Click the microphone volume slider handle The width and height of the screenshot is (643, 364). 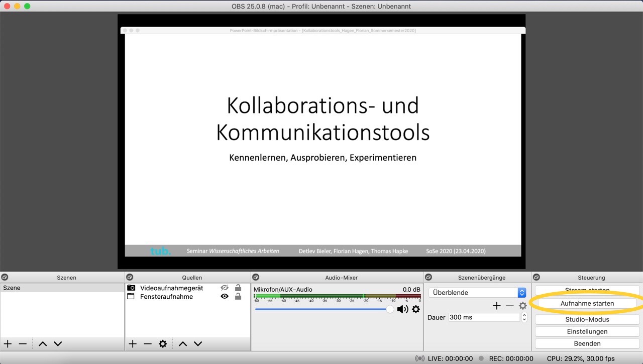click(x=390, y=309)
